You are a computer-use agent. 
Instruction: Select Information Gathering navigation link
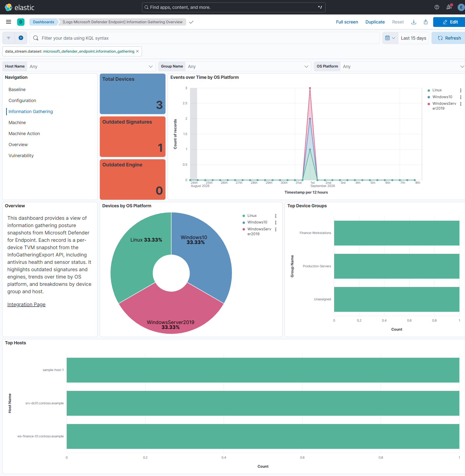click(31, 112)
